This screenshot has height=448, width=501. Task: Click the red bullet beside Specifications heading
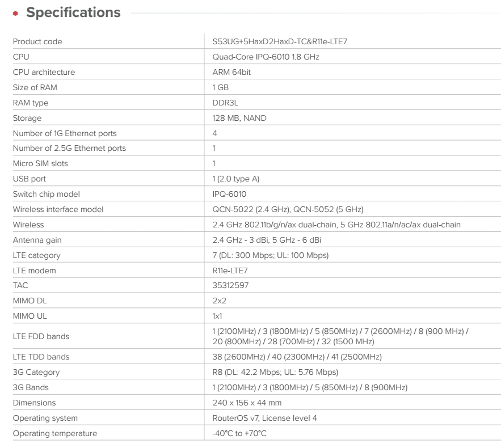[x=15, y=14]
